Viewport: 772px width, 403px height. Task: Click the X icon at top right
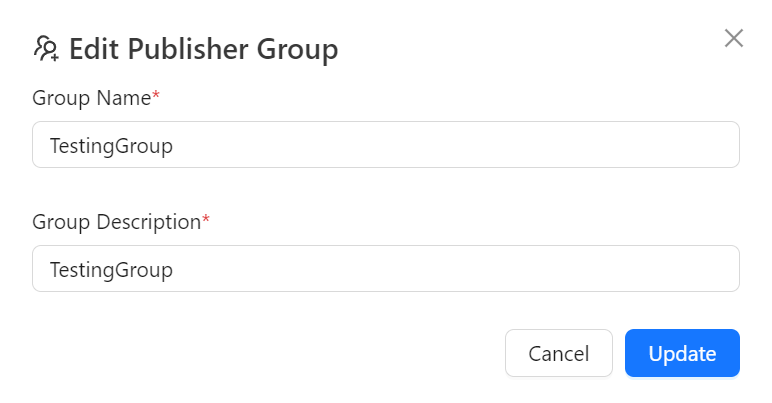tap(733, 39)
